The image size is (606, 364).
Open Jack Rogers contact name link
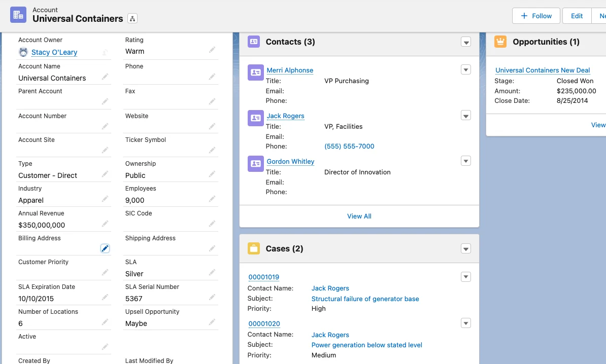click(285, 116)
